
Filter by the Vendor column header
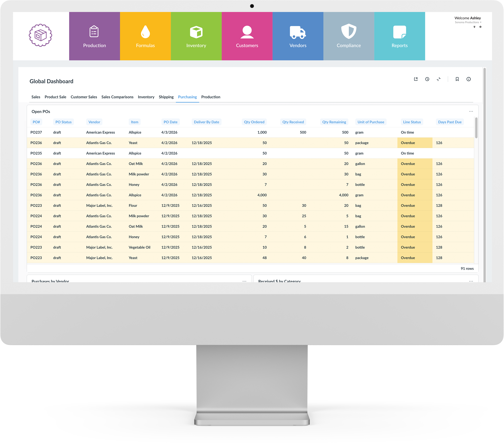94,122
